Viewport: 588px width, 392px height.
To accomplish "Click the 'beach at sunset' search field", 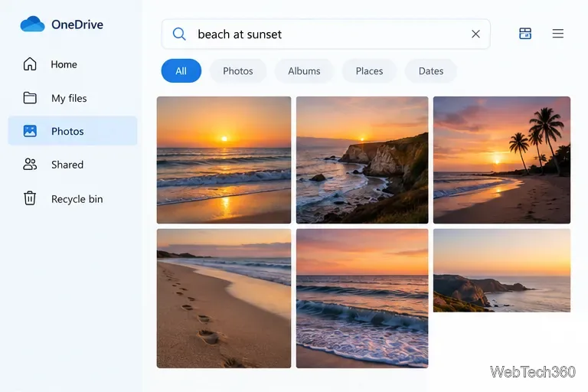I will coord(325,34).
